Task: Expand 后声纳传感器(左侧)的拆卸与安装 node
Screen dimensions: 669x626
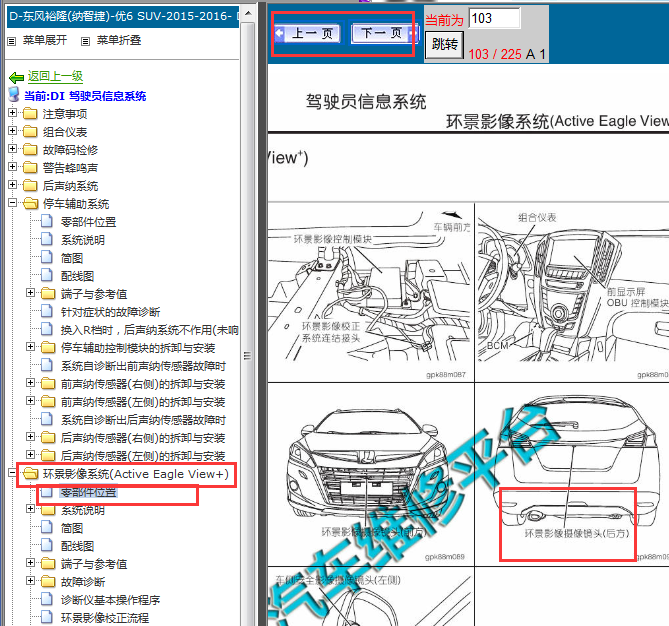Action: 30,454
